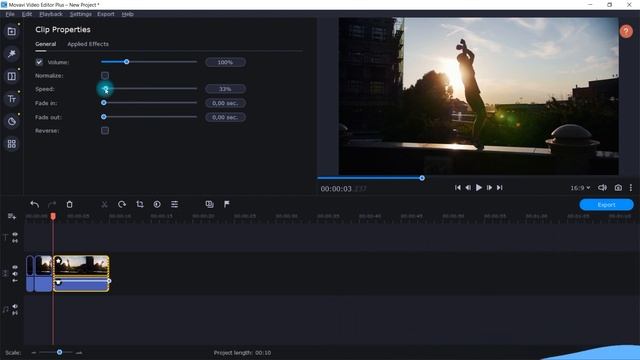Screen dimensions: 640x360
Task: Take a snapshot with camera icon
Action: tap(618, 188)
